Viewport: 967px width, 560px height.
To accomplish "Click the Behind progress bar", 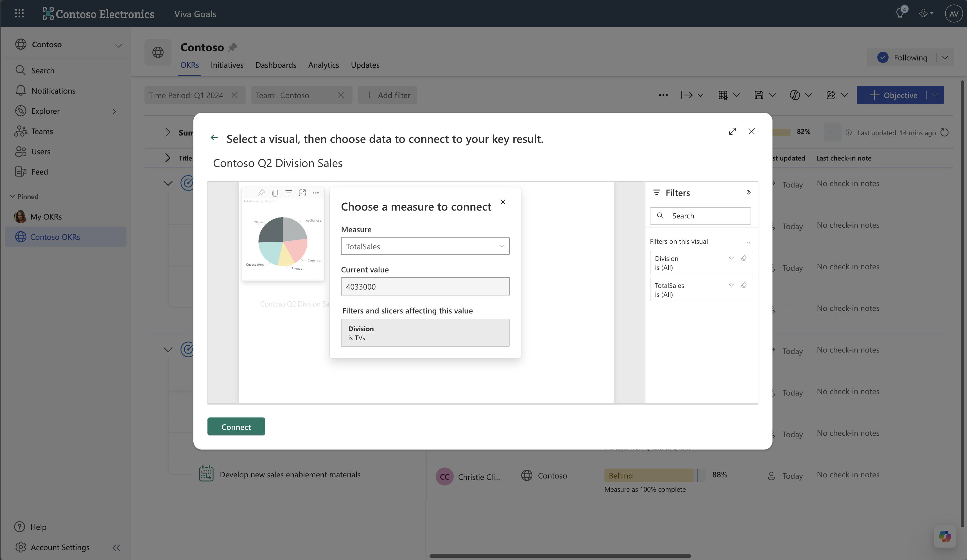I will 654,476.
